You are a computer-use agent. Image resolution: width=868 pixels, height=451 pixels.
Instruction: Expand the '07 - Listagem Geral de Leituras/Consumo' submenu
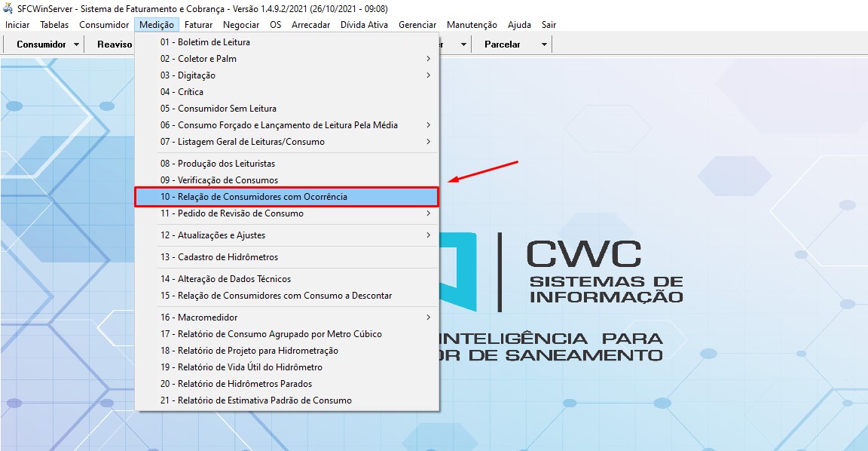pyautogui.click(x=428, y=141)
